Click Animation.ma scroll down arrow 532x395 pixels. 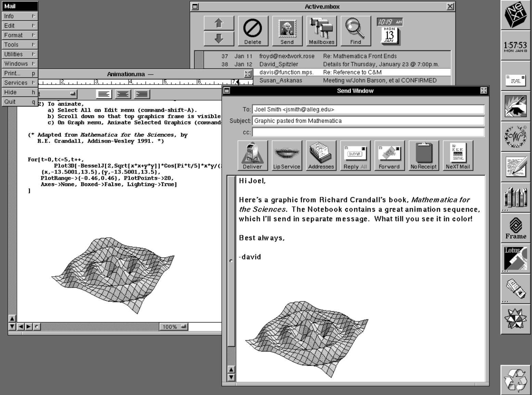12,327
